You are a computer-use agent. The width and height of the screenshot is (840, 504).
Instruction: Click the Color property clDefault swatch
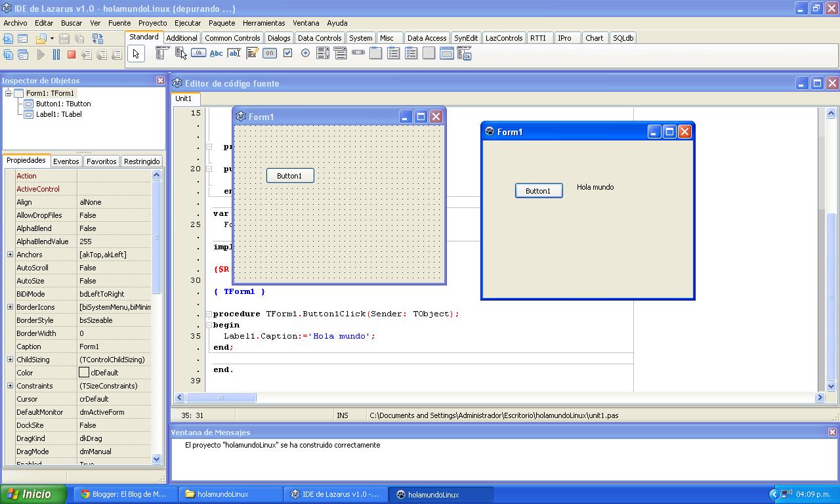pyautogui.click(x=84, y=373)
